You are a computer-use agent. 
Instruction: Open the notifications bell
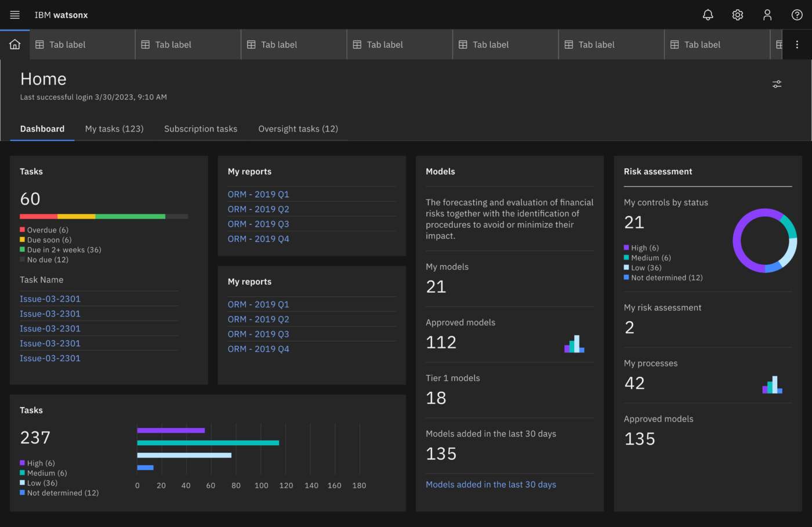pyautogui.click(x=708, y=15)
